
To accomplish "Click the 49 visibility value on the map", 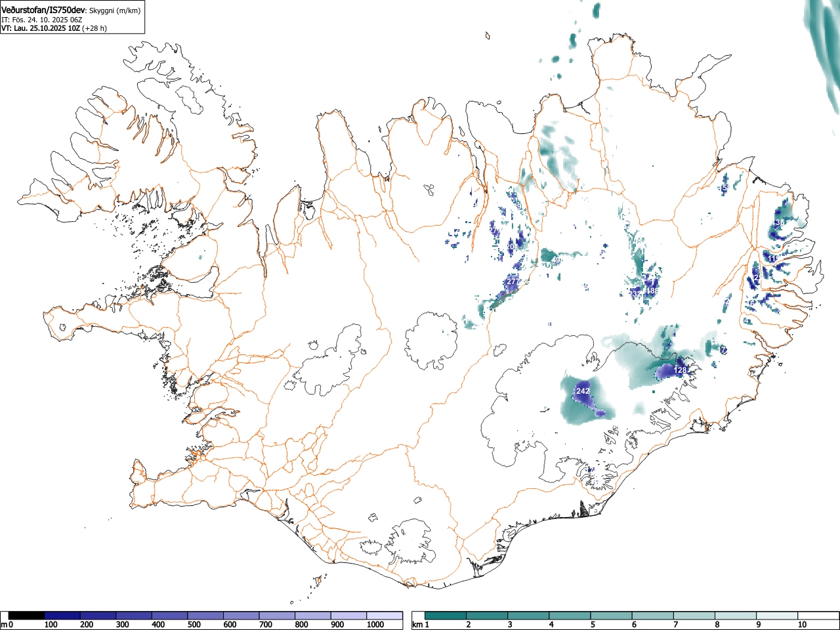I will pyautogui.click(x=556, y=261).
